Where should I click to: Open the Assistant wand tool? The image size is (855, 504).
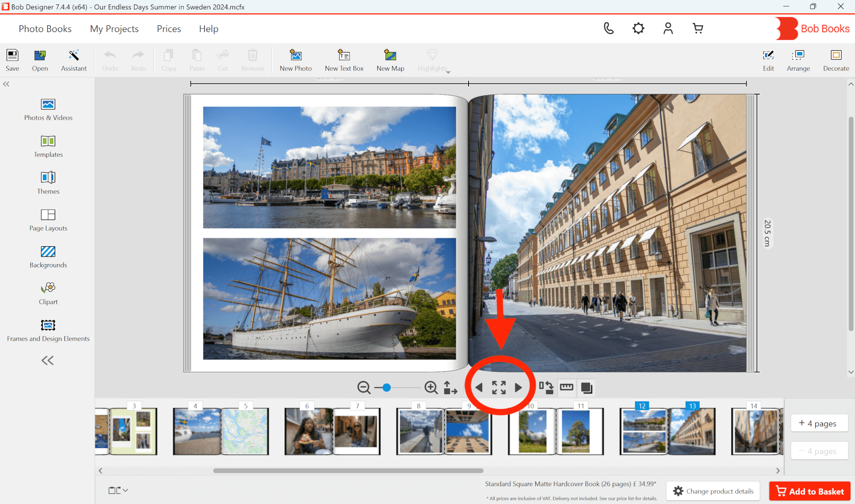73,60
